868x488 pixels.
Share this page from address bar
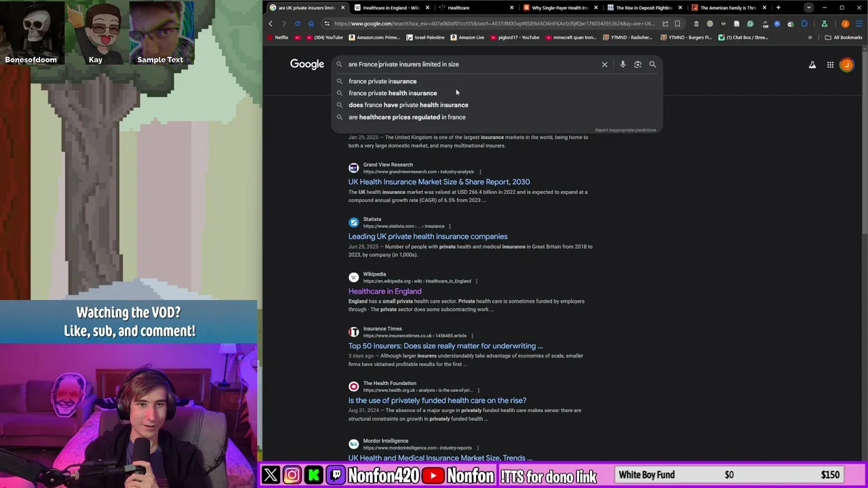point(665,24)
